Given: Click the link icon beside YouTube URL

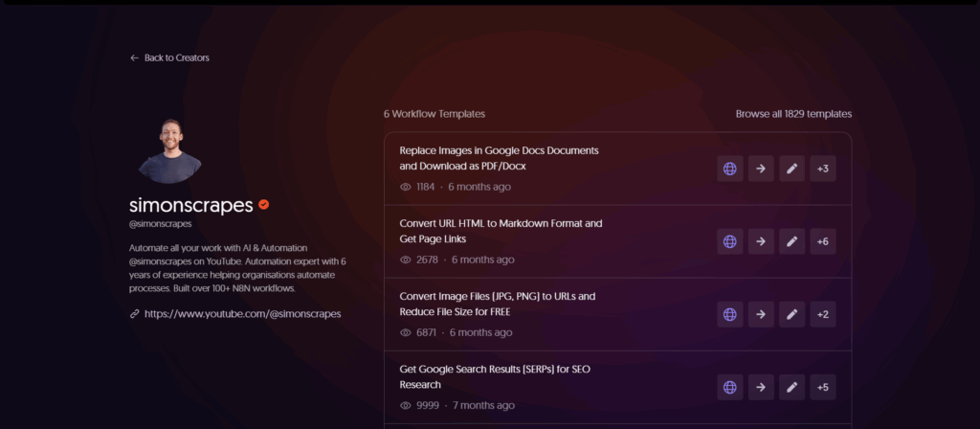Looking at the screenshot, I should tap(134, 313).
